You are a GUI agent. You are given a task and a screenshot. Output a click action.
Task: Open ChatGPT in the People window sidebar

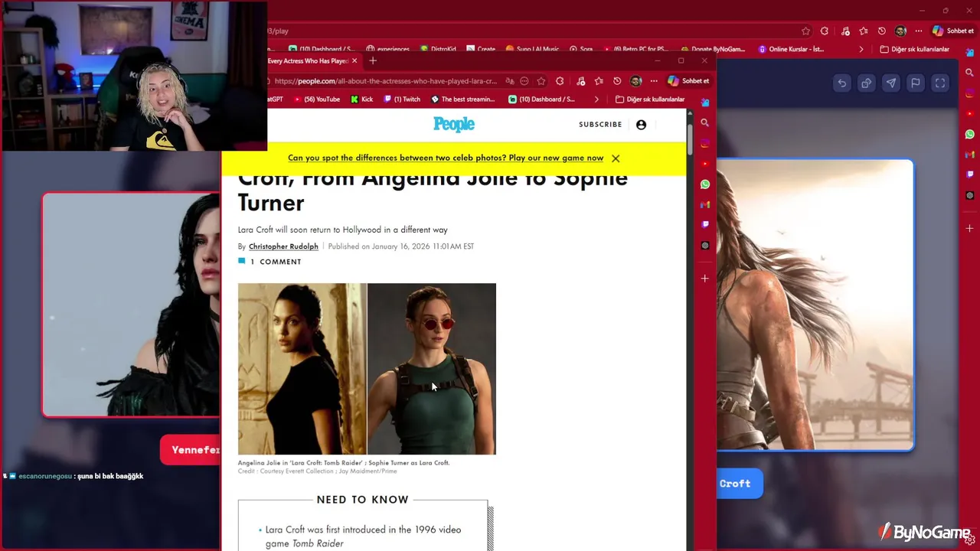pos(705,246)
